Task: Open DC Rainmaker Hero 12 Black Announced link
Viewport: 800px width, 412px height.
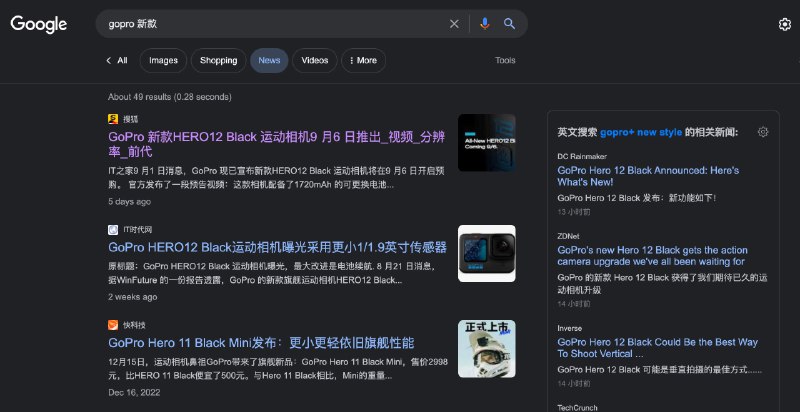Action: pos(648,176)
